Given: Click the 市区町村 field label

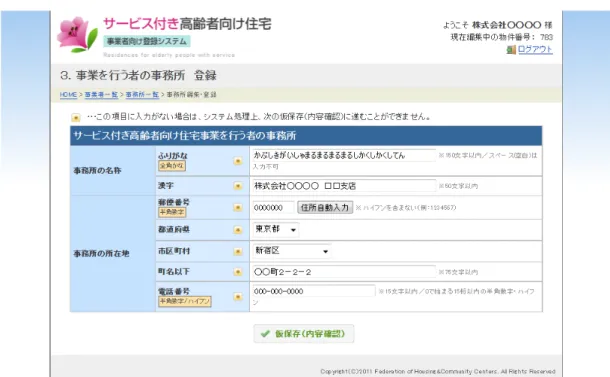Looking at the screenshot, I should click(x=174, y=251).
